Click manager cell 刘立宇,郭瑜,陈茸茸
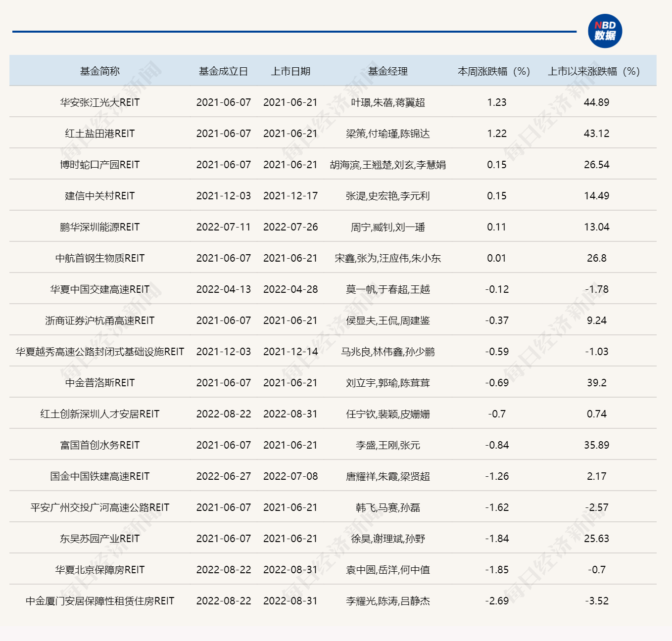Screen dimensions: 672x641 point(388,383)
